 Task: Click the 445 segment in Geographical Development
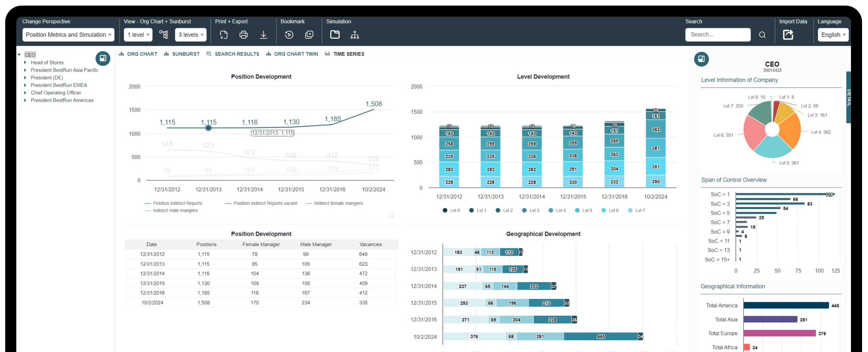(601, 336)
